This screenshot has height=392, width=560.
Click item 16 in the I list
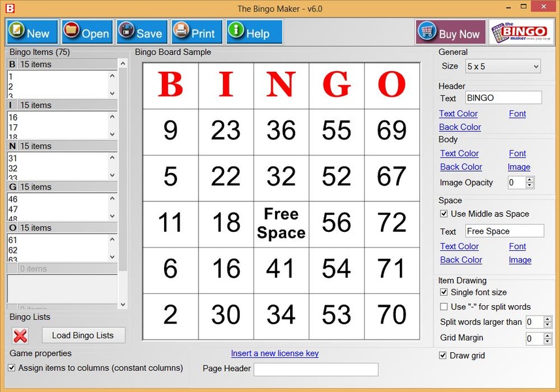click(x=13, y=118)
